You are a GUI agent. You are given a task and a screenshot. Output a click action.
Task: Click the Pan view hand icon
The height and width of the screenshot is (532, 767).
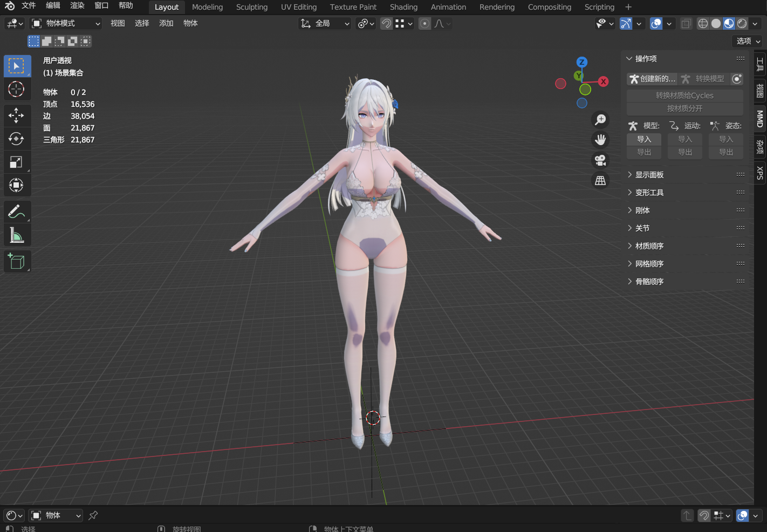pyautogui.click(x=600, y=140)
